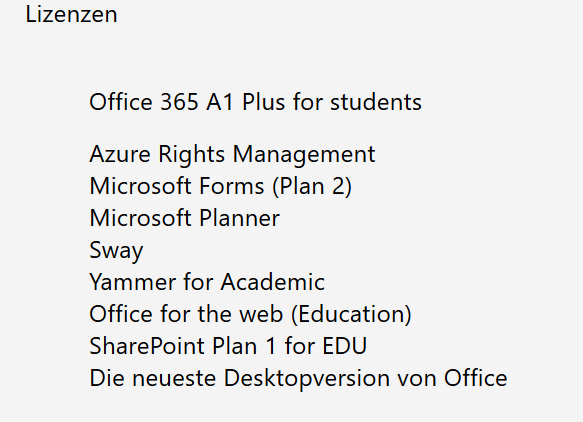Image resolution: width=583 pixels, height=422 pixels.
Task: Click Office for the web (Education)
Action: pos(250,314)
